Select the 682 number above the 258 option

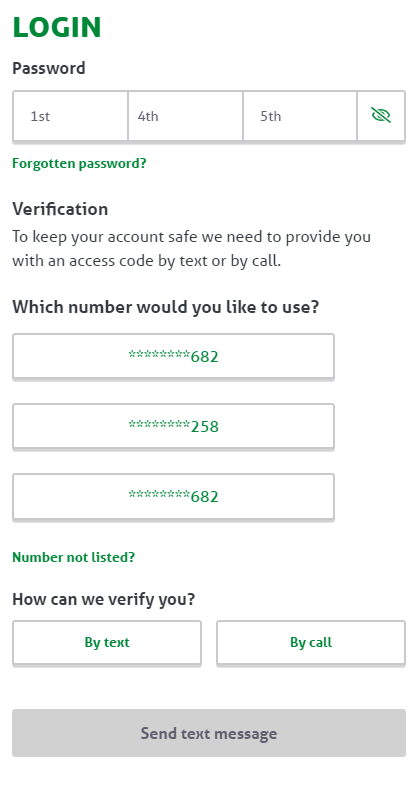pyautogui.click(x=173, y=356)
